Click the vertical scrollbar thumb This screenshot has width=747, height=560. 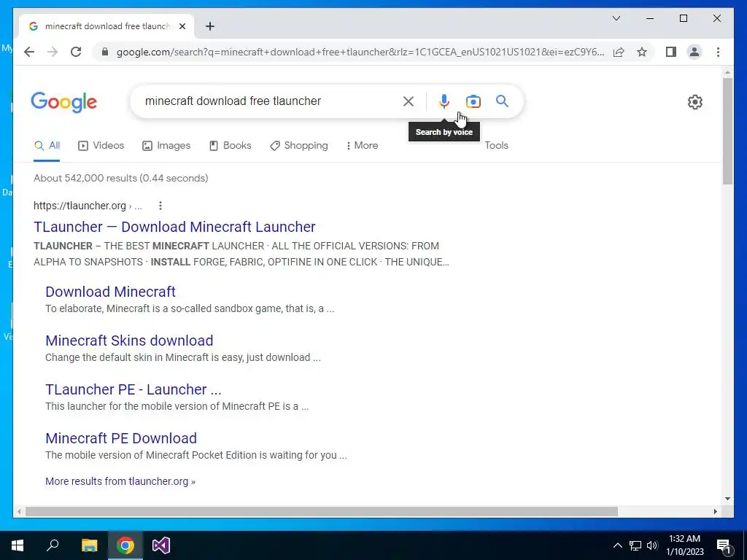[727, 131]
